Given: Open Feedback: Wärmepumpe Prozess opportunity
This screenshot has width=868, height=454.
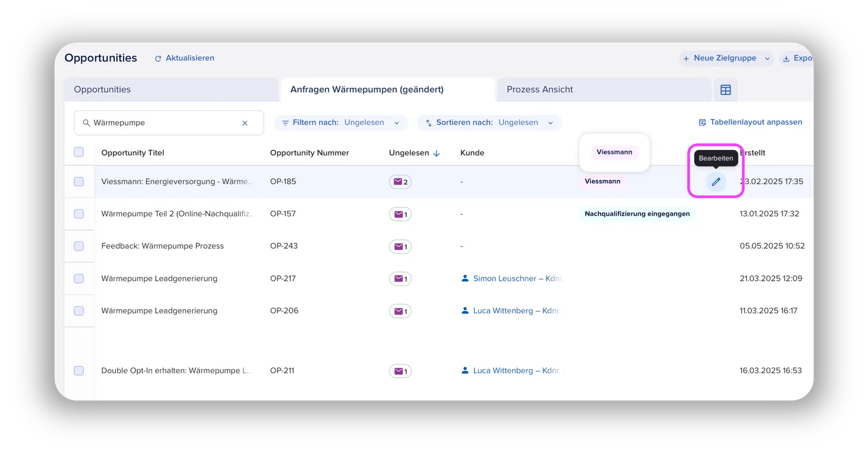Looking at the screenshot, I should (162, 246).
